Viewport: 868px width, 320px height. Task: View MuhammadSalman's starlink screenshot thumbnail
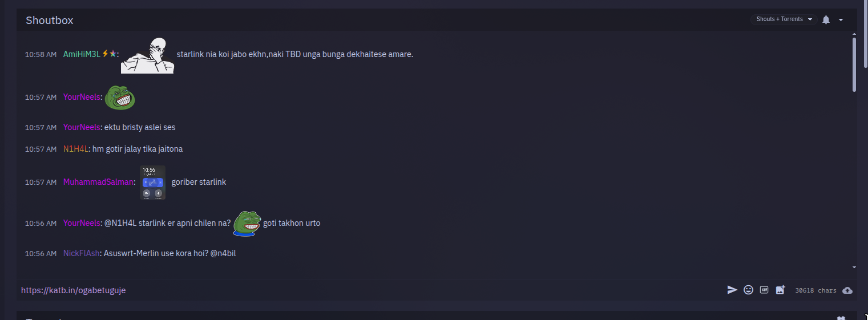[152, 183]
